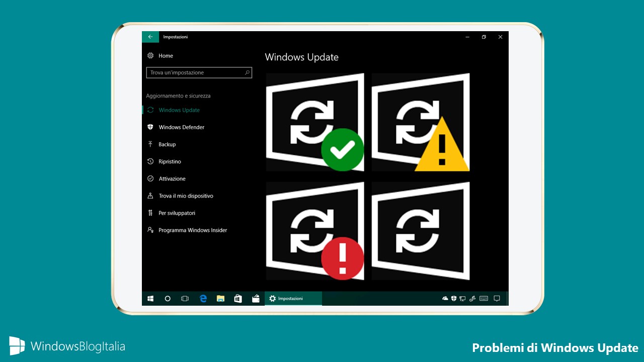Click the pen workspace tray icon
The width and height of the screenshot is (644, 362).
(472, 299)
